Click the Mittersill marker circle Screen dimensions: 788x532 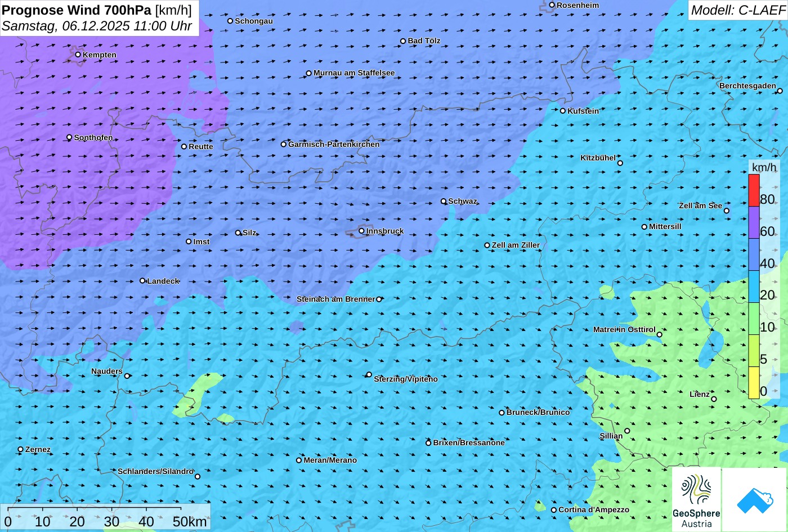pyautogui.click(x=644, y=227)
